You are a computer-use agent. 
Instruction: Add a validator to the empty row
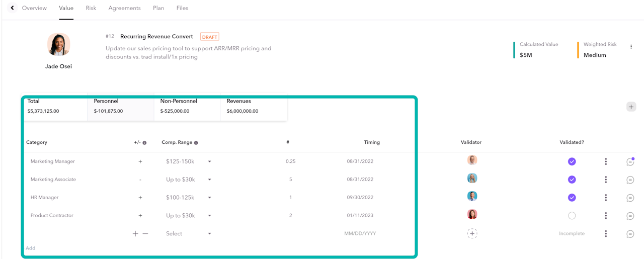click(472, 233)
